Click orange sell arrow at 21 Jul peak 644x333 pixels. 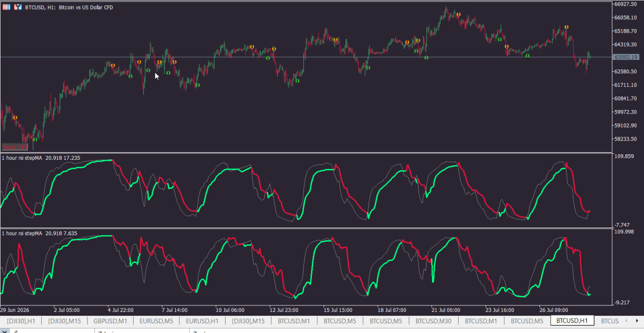coord(459,14)
